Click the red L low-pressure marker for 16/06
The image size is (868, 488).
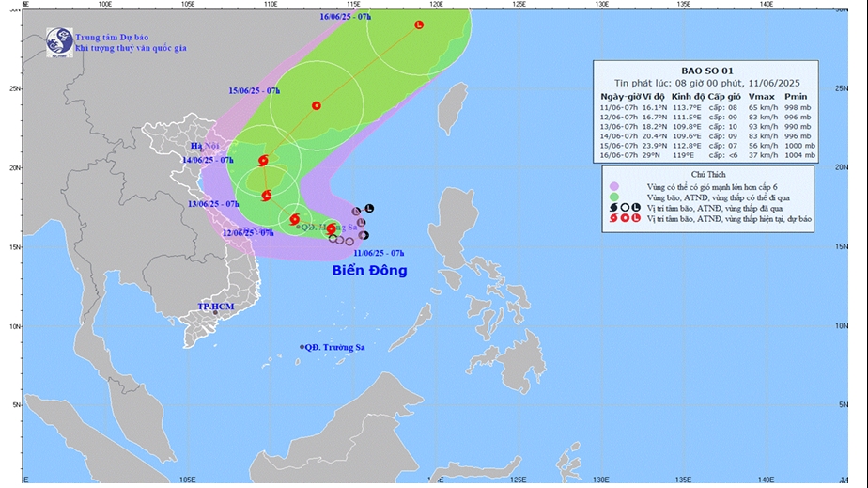(418, 25)
